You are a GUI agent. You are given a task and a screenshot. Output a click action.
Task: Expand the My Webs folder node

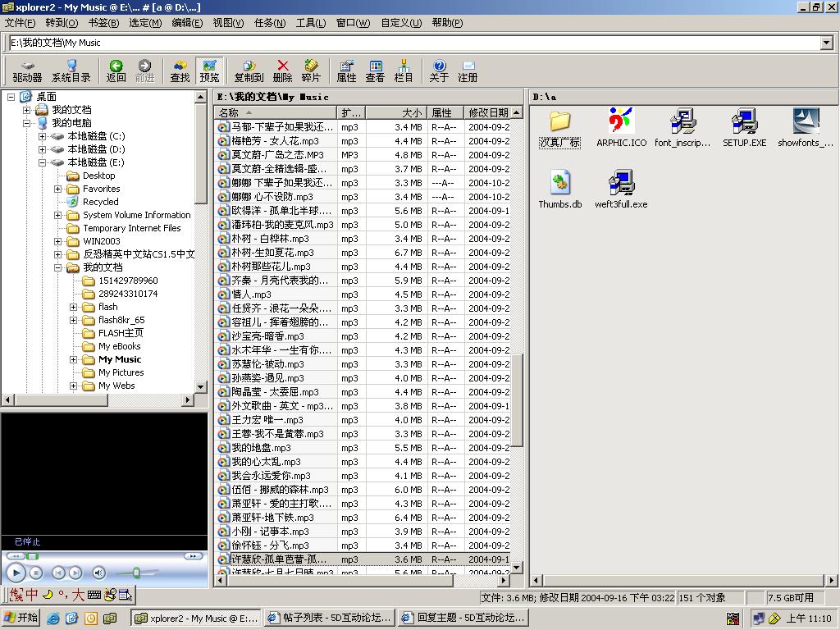tap(73, 386)
